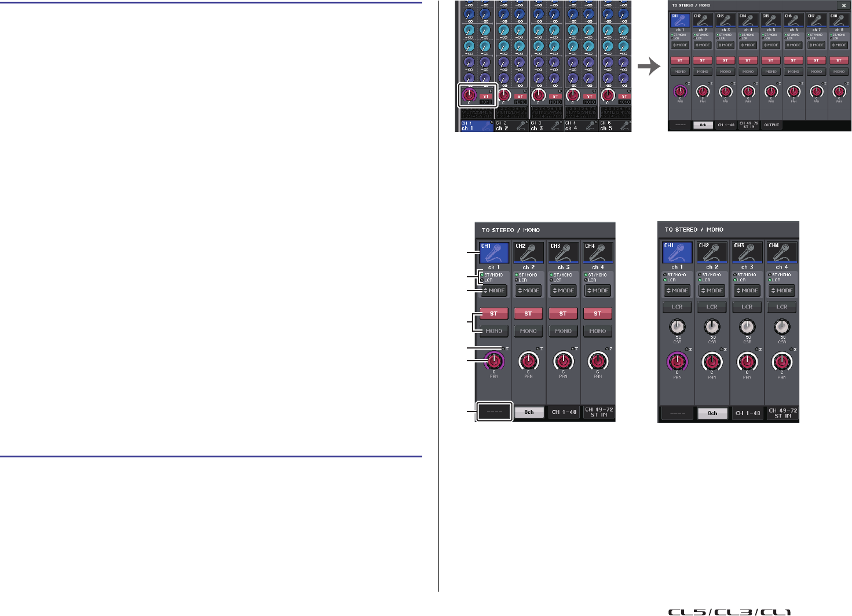Image resolution: width=852 pixels, height=616 pixels.
Task: Select CH2 microphone icon in ST/MONO-mode window
Action: [x=529, y=253]
